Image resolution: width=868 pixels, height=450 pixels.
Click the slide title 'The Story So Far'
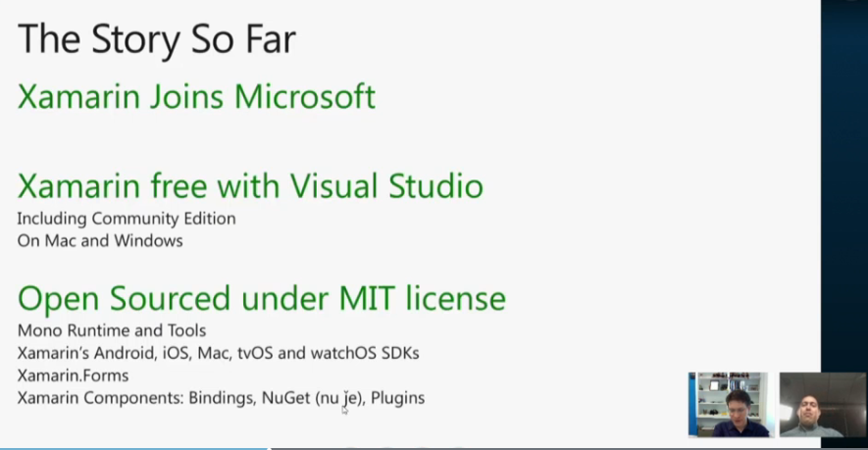pos(156,40)
